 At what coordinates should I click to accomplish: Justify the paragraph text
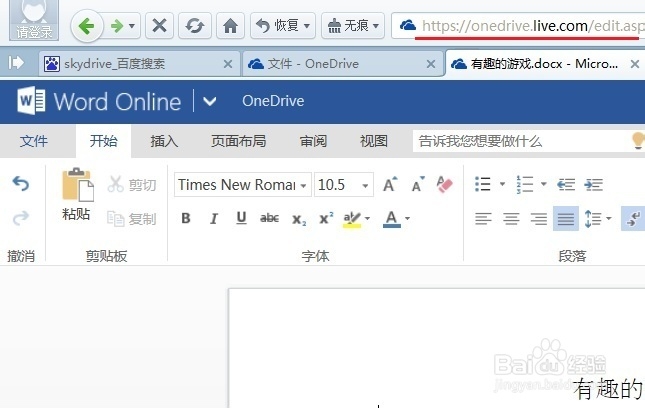566,218
